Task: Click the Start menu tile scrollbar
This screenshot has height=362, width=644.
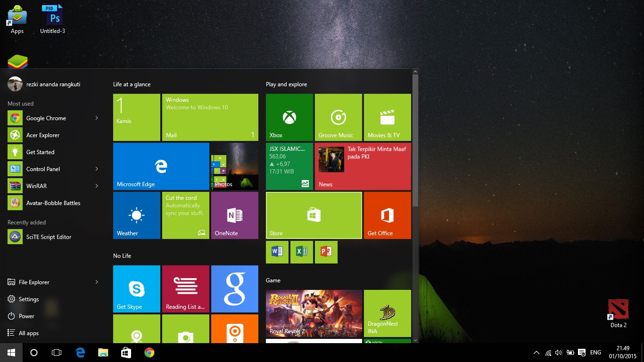Action: click(415, 140)
